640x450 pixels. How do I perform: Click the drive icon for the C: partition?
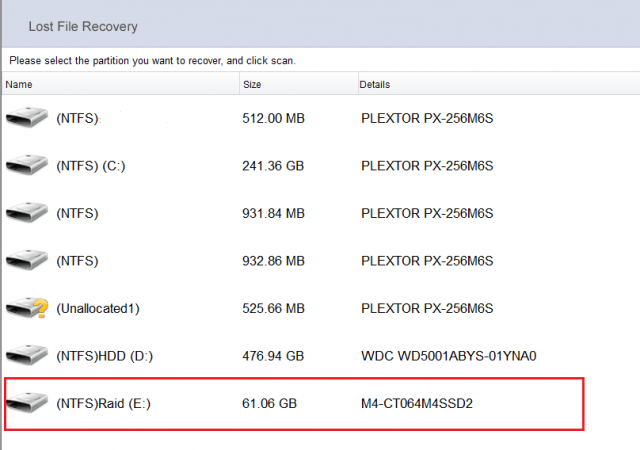coord(26,165)
